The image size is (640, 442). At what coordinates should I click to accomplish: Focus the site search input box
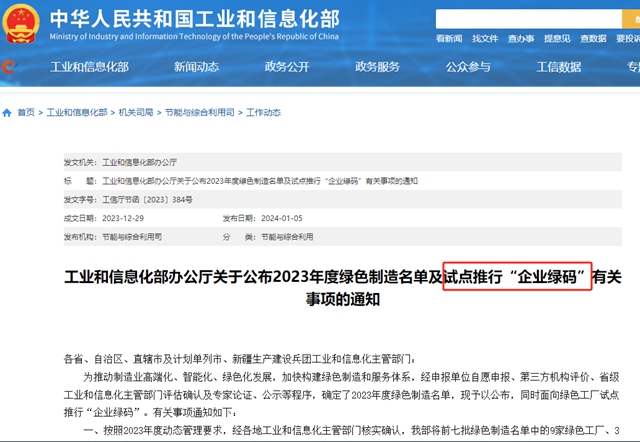(529, 19)
